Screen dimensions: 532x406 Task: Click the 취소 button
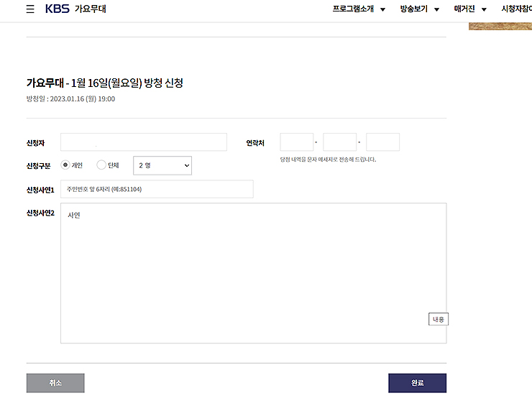pos(55,383)
